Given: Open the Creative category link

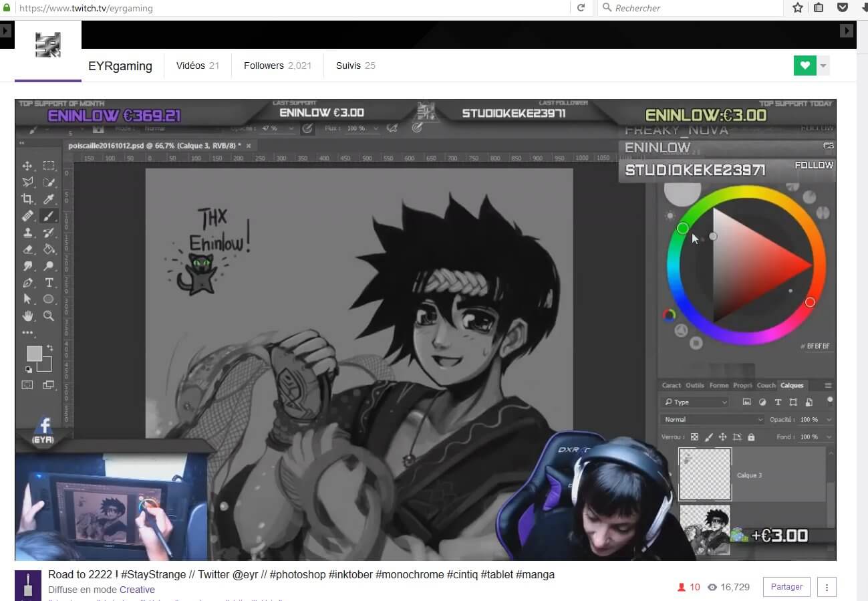Looking at the screenshot, I should [137, 590].
